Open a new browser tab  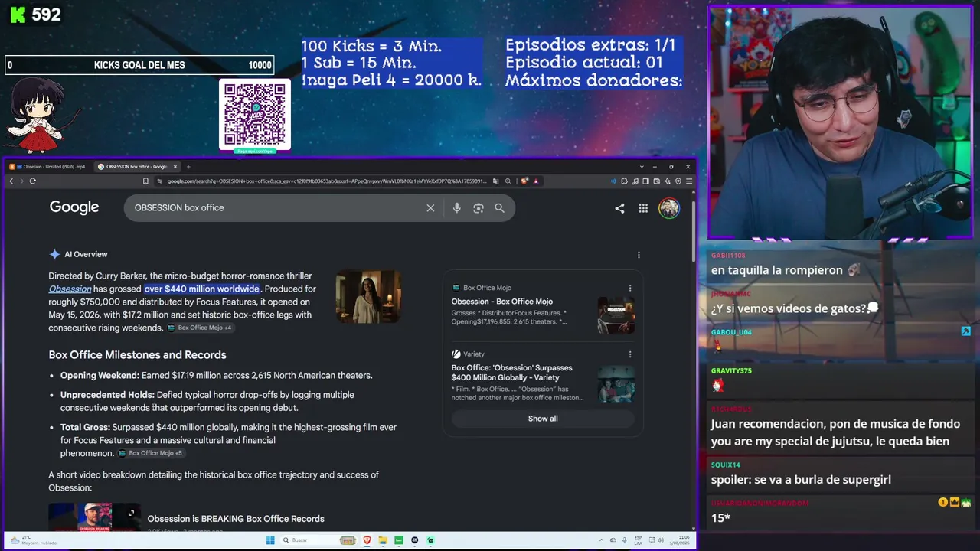tap(188, 167)
